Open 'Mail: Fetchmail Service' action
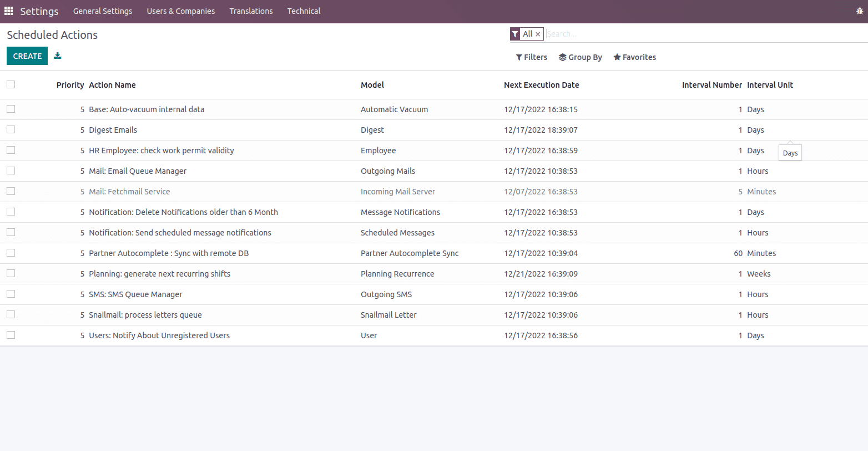 pyautogui.click(x=129, y=192)
